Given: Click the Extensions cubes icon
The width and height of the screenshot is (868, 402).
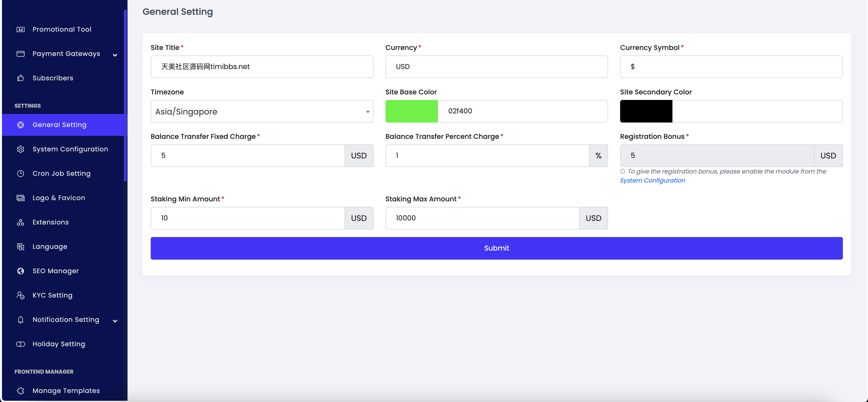Looking at the screenshot, I should pyautogui.click(x=21, y=222).
